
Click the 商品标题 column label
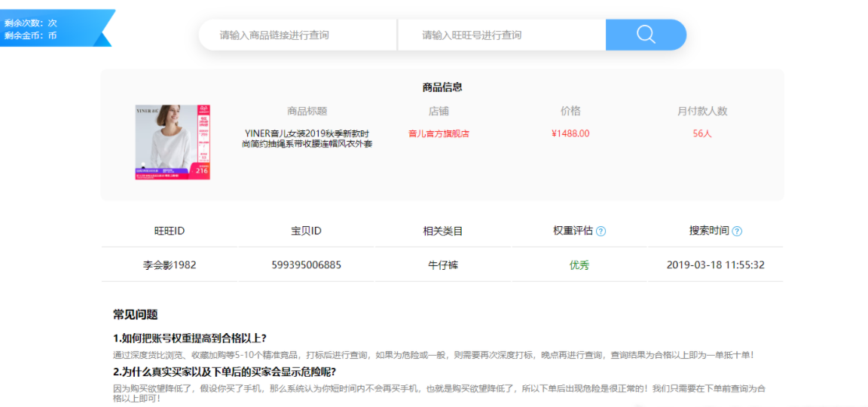tap(307, 111)
